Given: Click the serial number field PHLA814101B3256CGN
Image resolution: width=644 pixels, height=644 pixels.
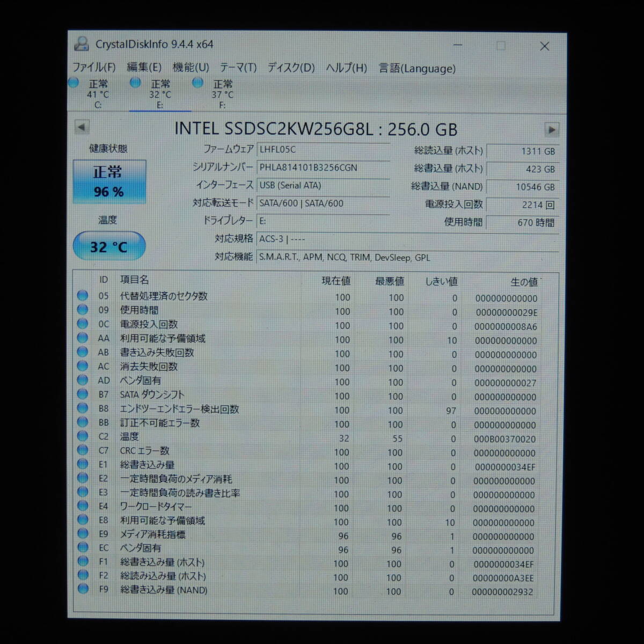Looking at the screenshot, I should tap(324, 167).
